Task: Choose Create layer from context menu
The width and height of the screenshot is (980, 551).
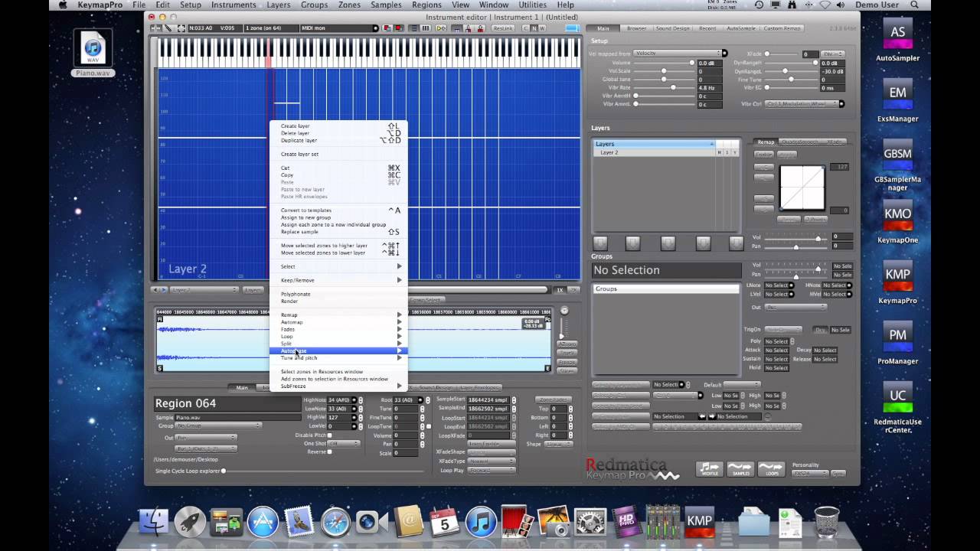Action: 338,126
